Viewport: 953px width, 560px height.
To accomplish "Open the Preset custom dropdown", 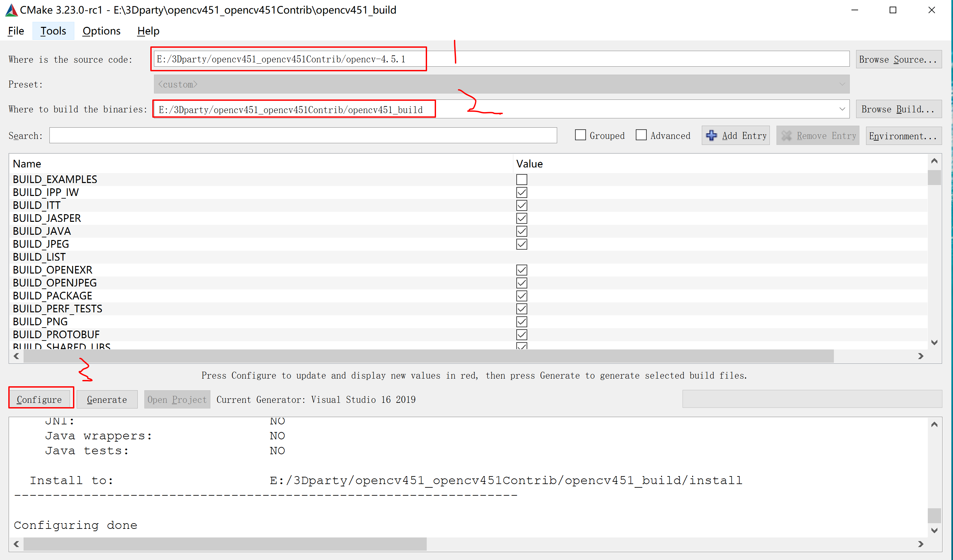I will pos(842,84).
